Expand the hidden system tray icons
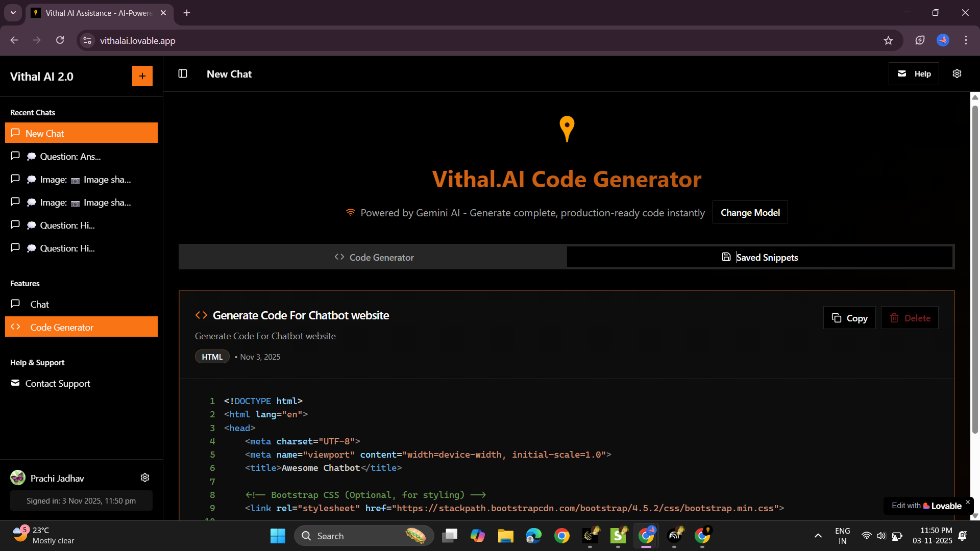The image size is (980, 551). click(817, 536)
